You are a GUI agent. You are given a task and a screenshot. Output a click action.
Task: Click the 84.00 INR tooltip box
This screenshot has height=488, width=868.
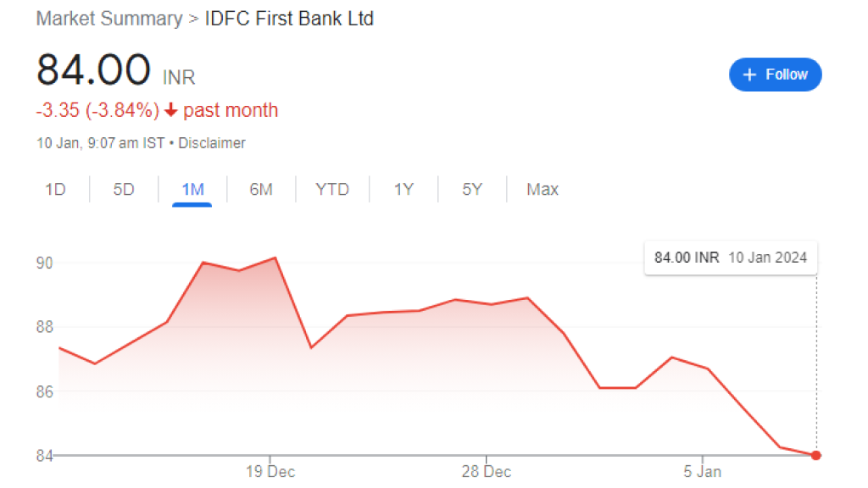coord(731,258)
